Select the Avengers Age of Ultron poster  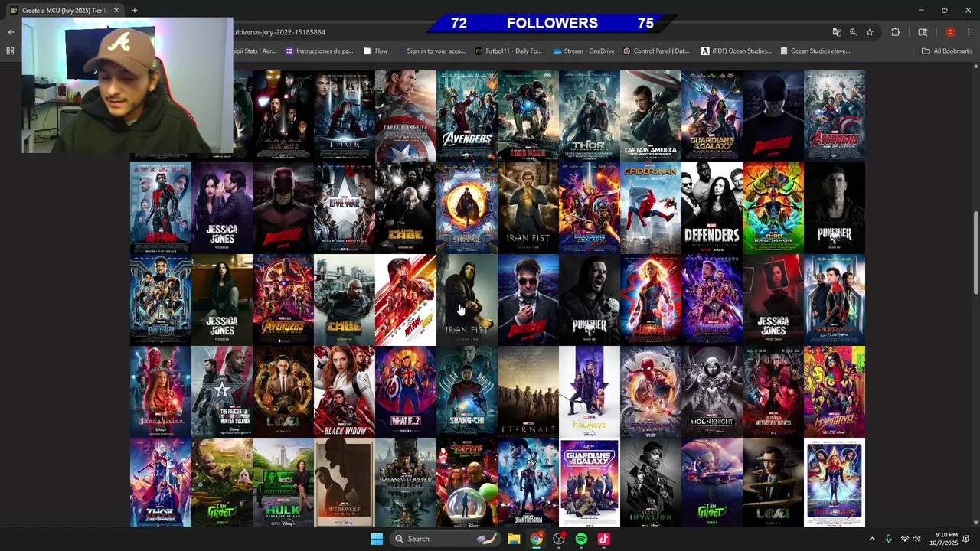(835, 116)
